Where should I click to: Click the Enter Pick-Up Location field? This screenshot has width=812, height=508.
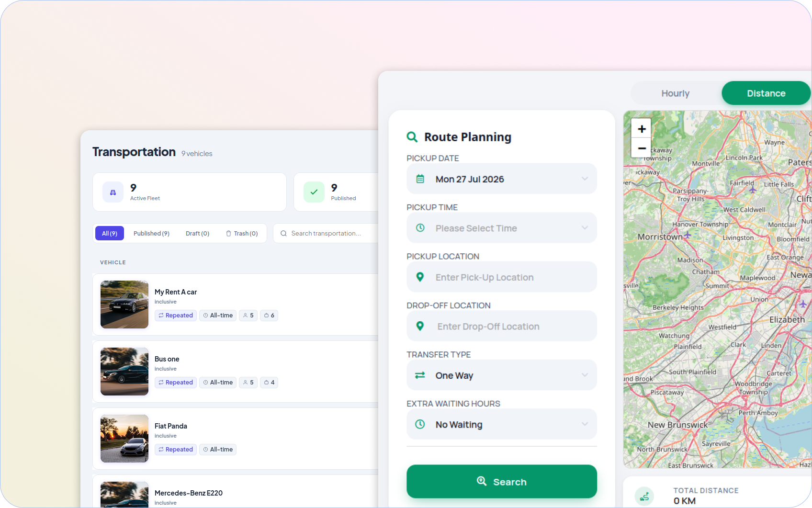[x=502, y=277]
